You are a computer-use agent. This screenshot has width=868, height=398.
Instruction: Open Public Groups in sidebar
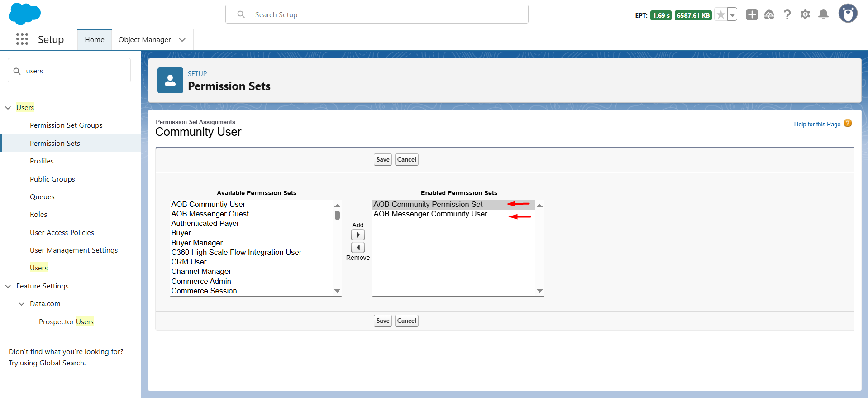click(x=52, y=179)
